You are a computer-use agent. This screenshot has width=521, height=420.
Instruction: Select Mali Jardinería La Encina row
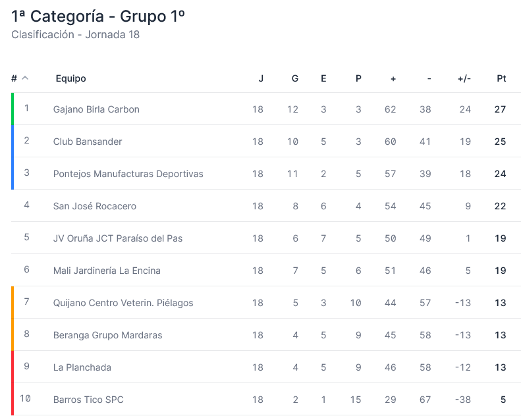coord(266,271)
